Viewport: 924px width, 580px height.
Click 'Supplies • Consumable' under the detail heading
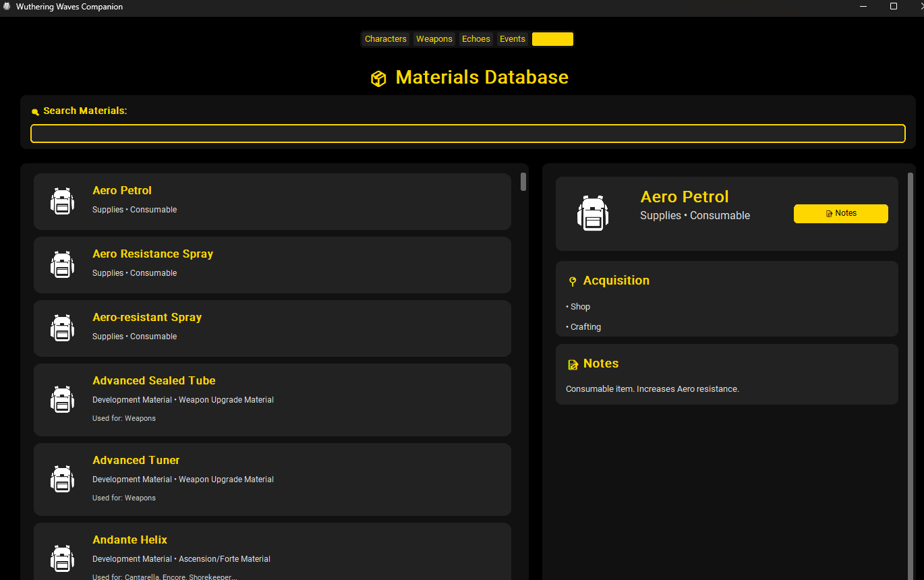(695, 216)
